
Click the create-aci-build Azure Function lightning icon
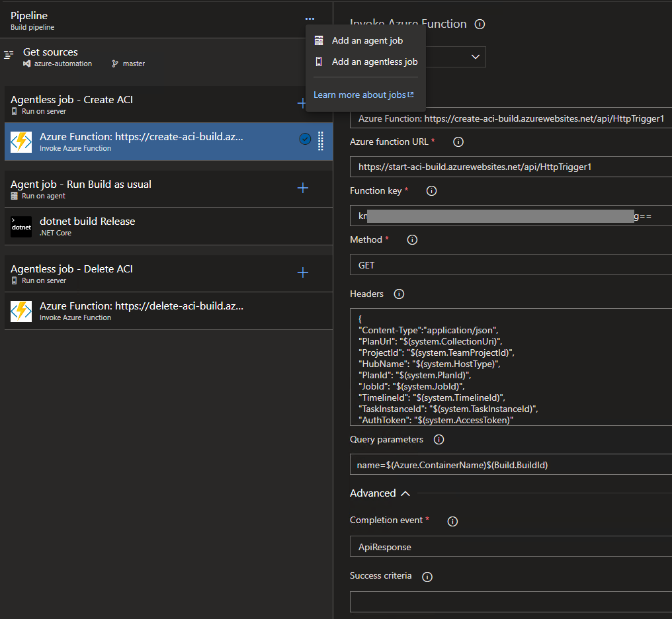click(21, 142)
